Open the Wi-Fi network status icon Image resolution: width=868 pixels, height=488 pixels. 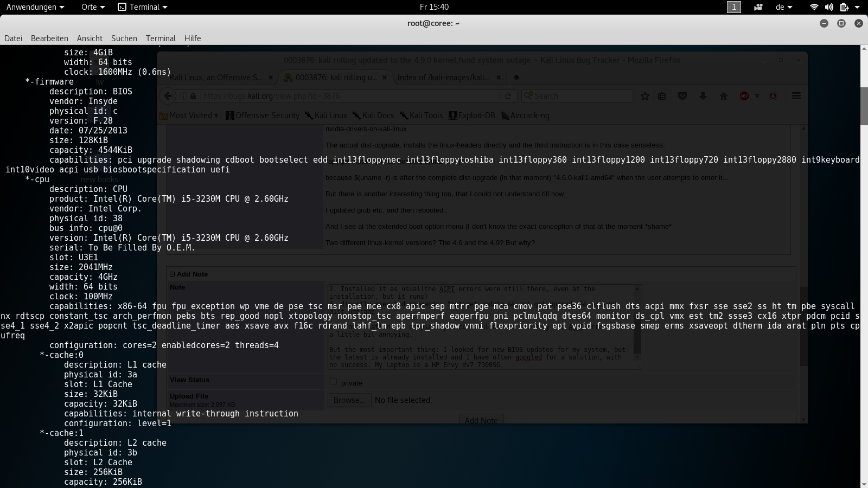click(814, 7)
